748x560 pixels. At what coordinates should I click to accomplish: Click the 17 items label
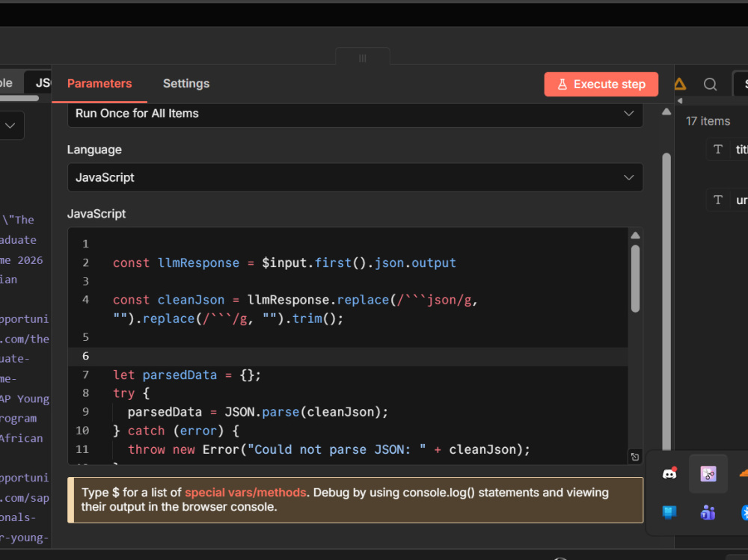pyautogui.click(x=708, y=121)
